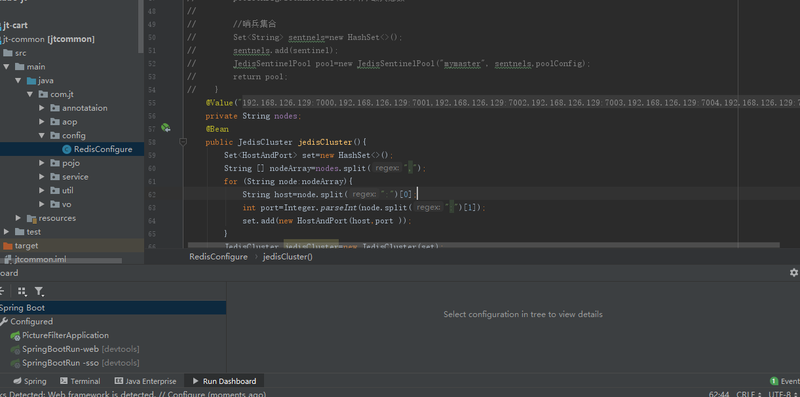Select the Configured node
Screen dimensions: 800x397
tap(31, 321)
